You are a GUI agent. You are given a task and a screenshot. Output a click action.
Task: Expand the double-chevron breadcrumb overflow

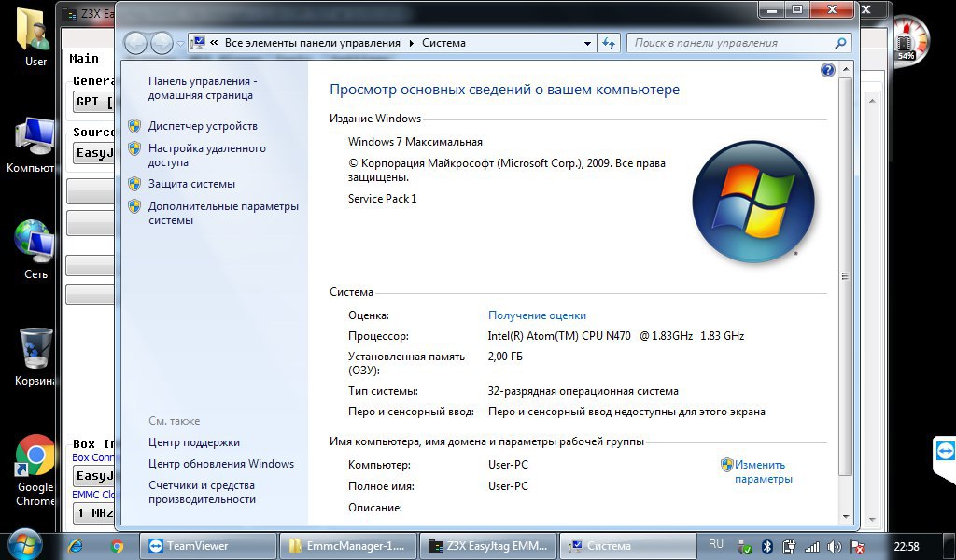214,43
